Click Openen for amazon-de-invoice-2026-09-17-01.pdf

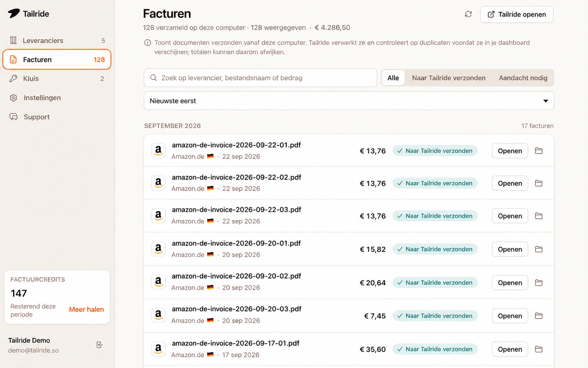[510, 349]
